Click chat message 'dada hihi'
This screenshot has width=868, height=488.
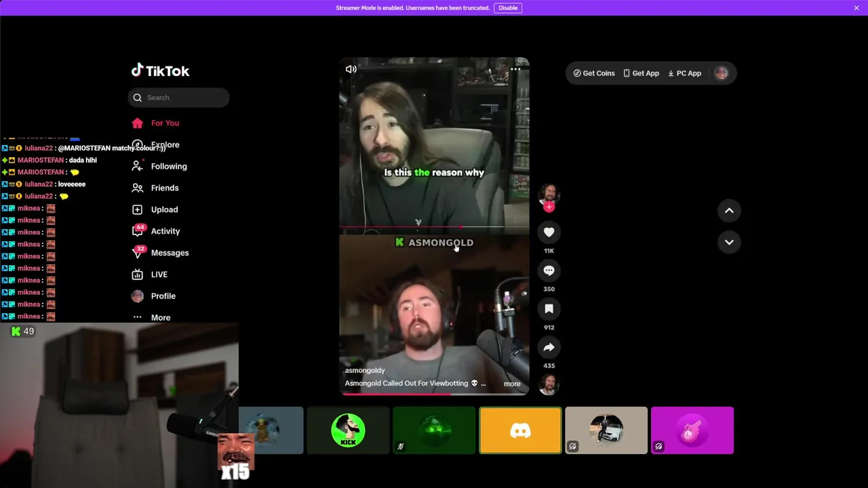point(83,160)
